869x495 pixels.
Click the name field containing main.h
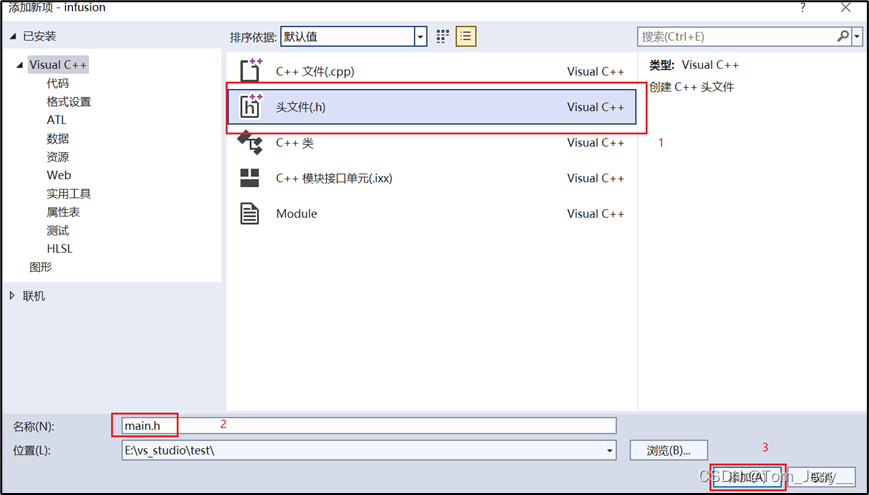(x=369, y=426)
